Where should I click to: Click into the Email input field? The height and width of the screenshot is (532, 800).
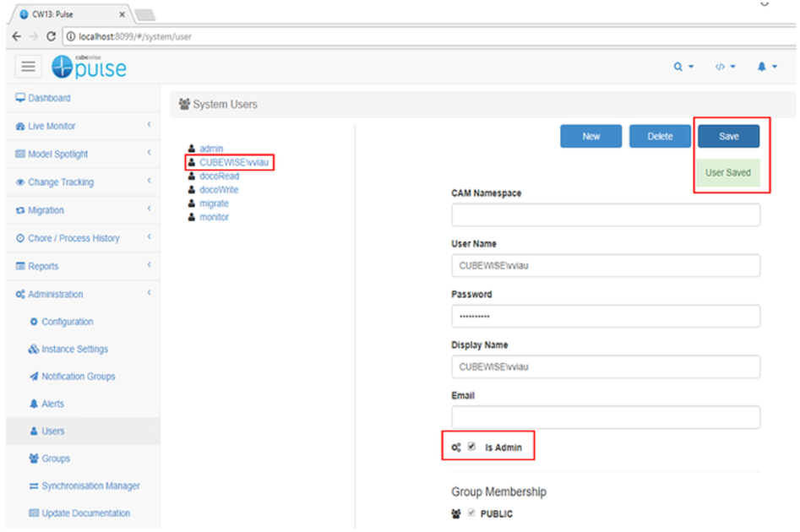(605, 417)
